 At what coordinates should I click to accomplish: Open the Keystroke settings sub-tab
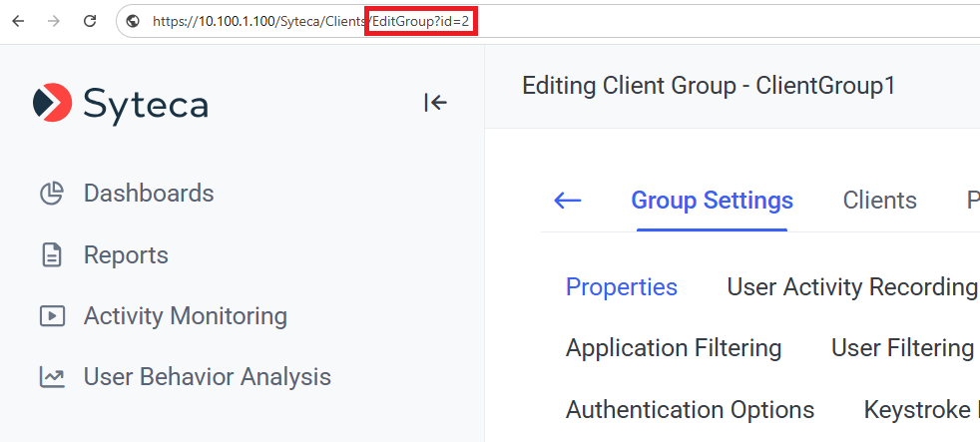point(920,410)
